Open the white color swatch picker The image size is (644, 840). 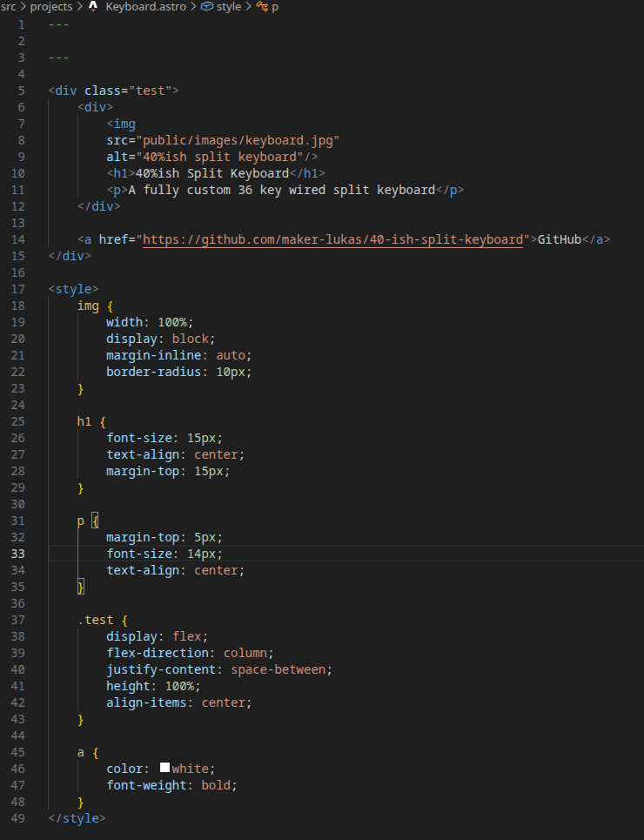[x=164, y=769]
